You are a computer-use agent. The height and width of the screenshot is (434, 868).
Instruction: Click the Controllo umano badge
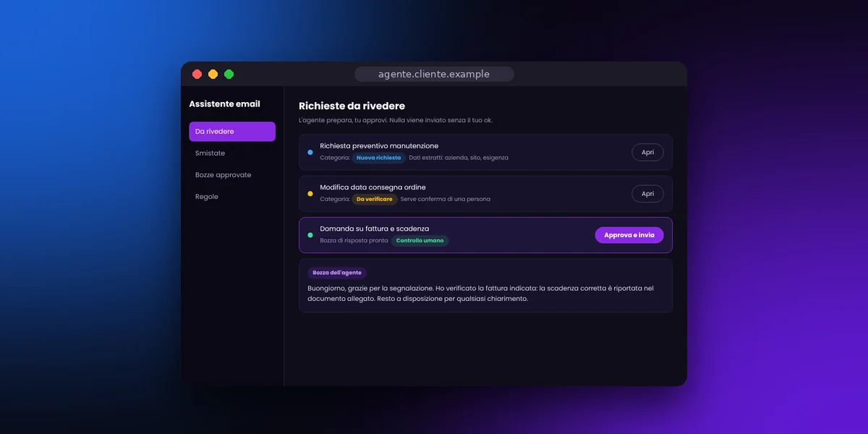(x=420, y=240)
